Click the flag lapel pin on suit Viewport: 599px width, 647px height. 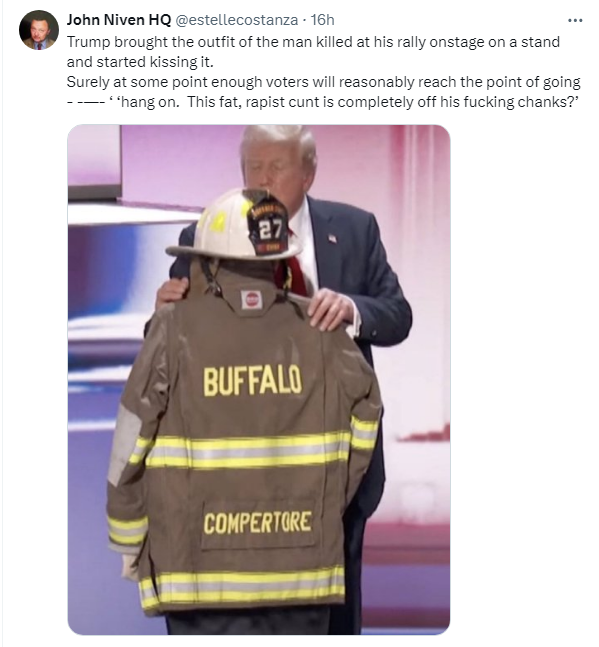click(x=333, y=238)
